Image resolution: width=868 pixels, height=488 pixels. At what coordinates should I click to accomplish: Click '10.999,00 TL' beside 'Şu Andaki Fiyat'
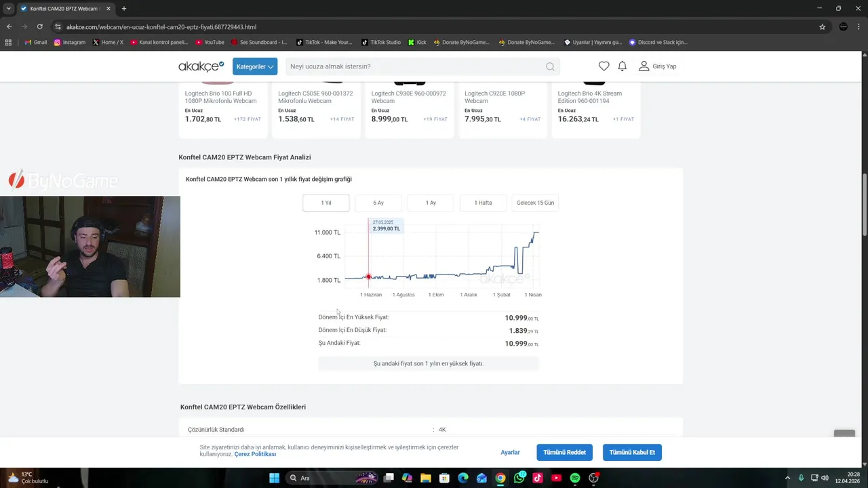521,344
